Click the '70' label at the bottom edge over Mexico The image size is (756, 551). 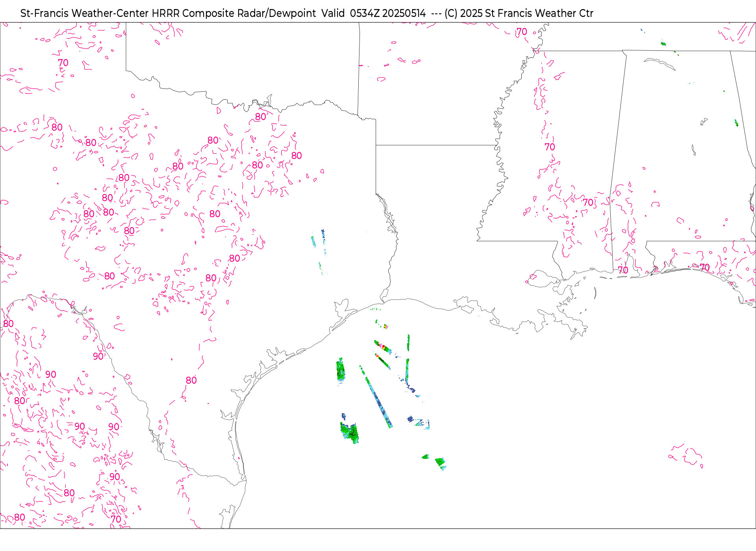[116, 519]
